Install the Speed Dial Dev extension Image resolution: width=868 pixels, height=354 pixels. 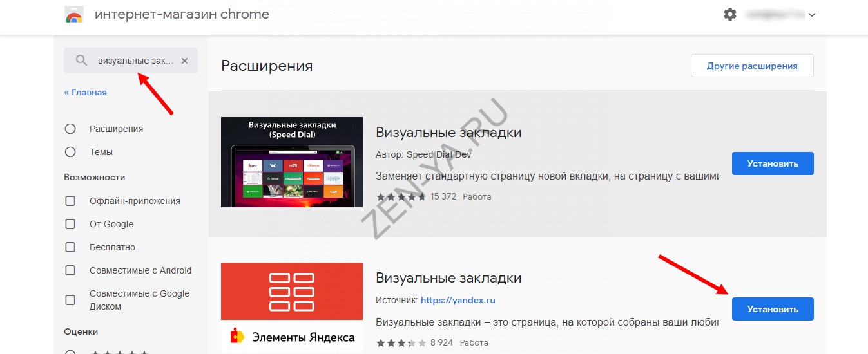point(772,163)
